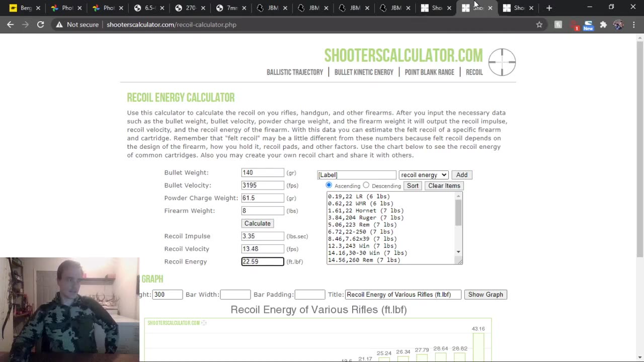Open a new browser tab with plus icon

tap(549, 8)
